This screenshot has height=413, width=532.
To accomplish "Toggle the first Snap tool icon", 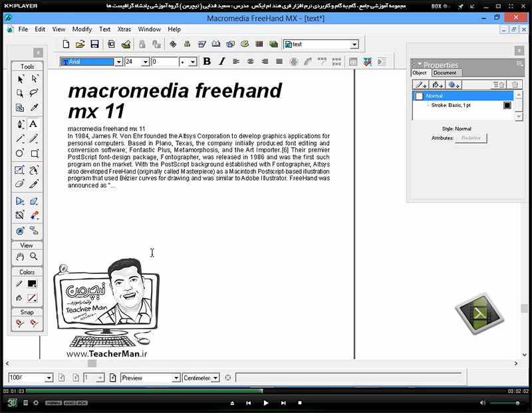I will (20, 323).
